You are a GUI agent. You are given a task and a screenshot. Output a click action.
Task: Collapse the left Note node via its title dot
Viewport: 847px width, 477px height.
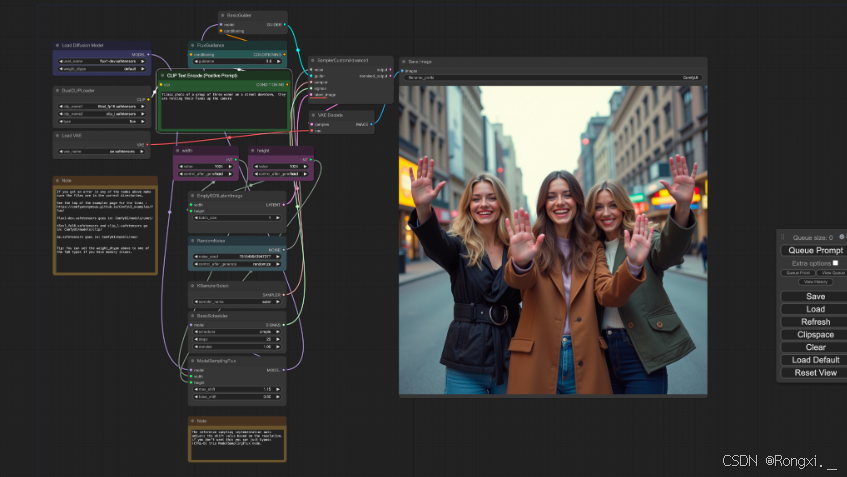coord(57,180)
